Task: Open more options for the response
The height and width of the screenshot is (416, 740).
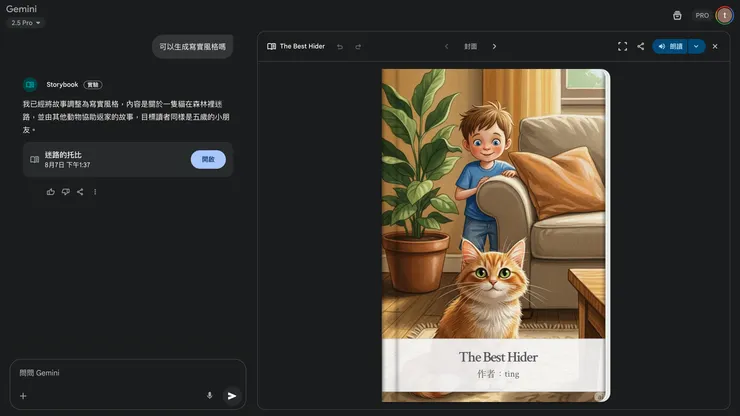Action: point(95,192)
